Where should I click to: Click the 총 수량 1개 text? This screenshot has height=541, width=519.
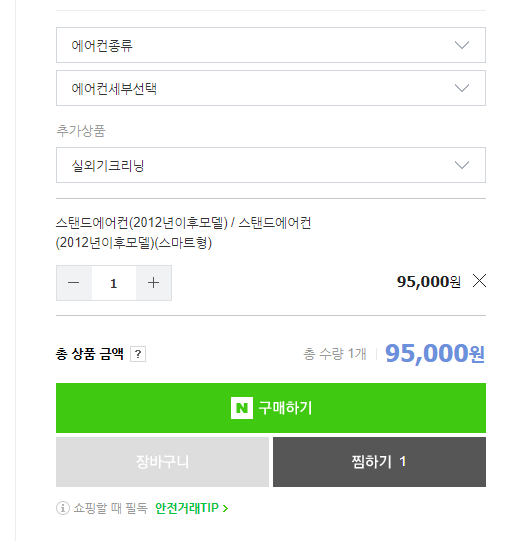(335, 354)
